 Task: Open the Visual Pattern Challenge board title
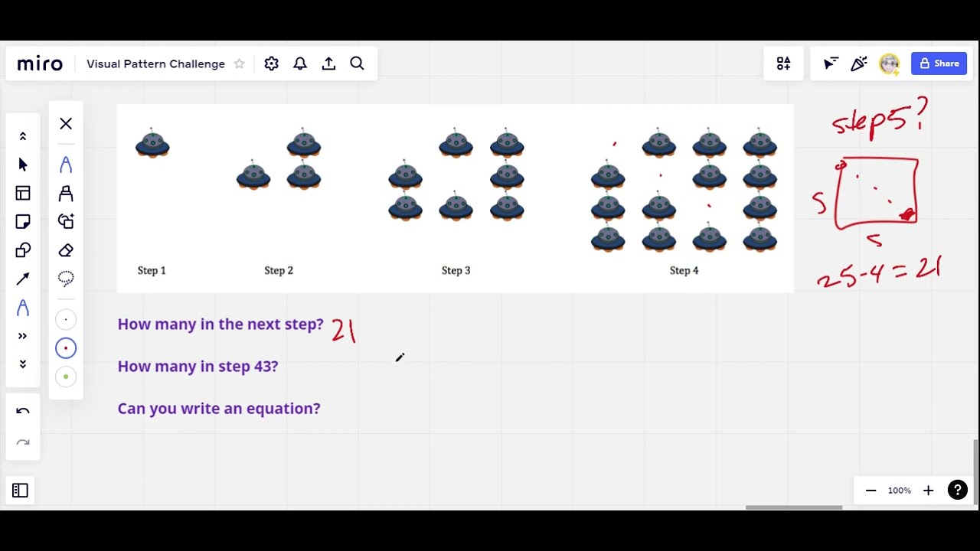[x=155, y=64]
